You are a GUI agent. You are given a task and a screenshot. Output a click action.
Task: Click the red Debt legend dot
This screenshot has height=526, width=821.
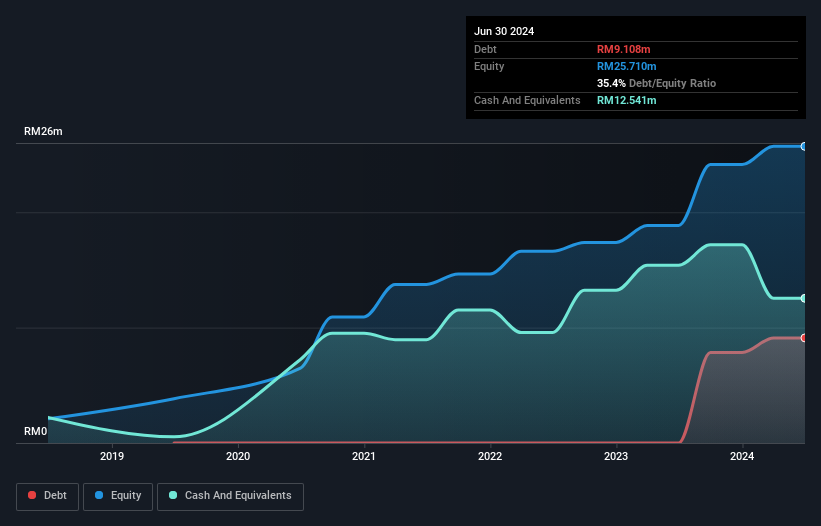32,495
